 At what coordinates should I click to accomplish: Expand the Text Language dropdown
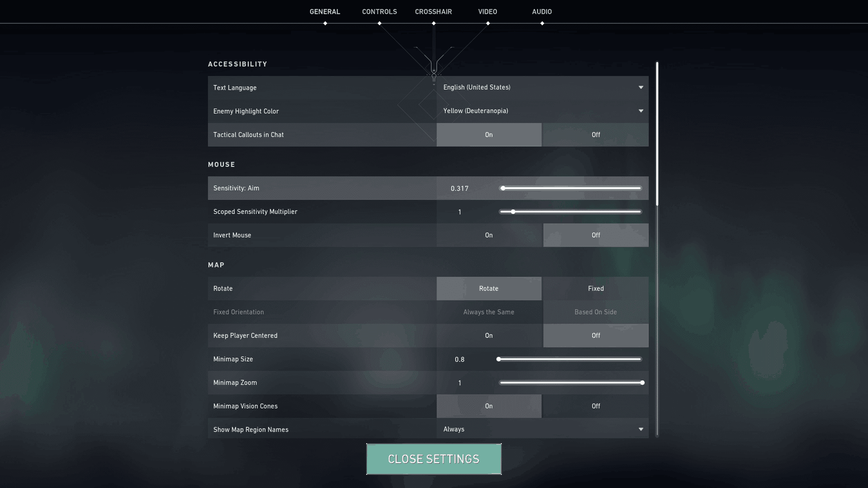point(542,87)
